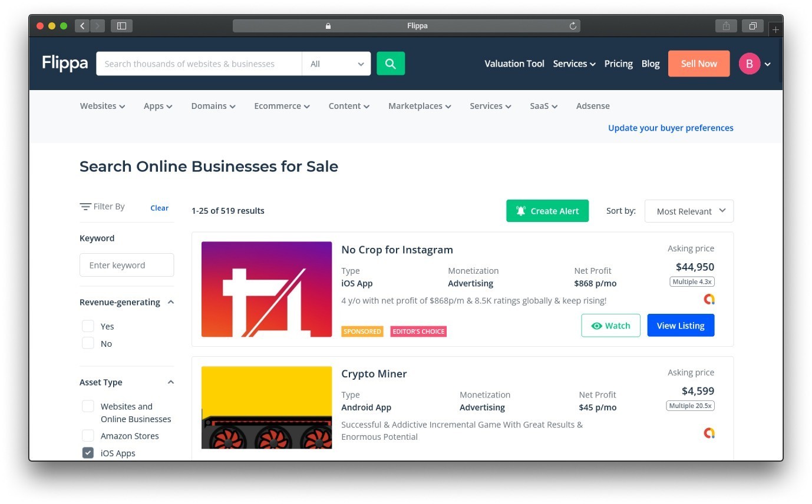This screenshot has height=504, width=812.
Task: Open the Domains category menu
Action: (213, 106)
